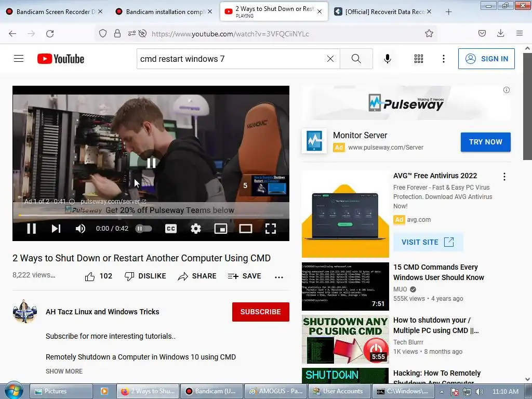Screen dimensions: 532x399
Task: Open the 15 CMD Commands video thumbnail
Action: pos(345,286)
